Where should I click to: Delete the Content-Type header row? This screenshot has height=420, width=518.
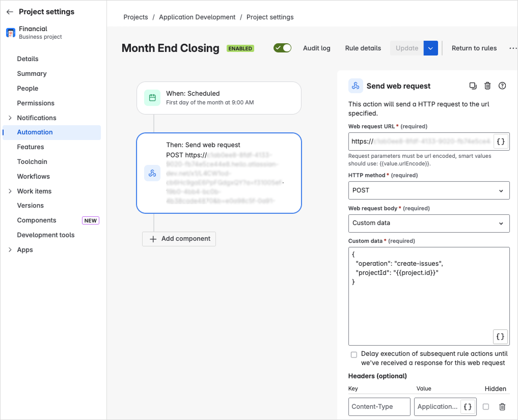[x=502, y=407]
